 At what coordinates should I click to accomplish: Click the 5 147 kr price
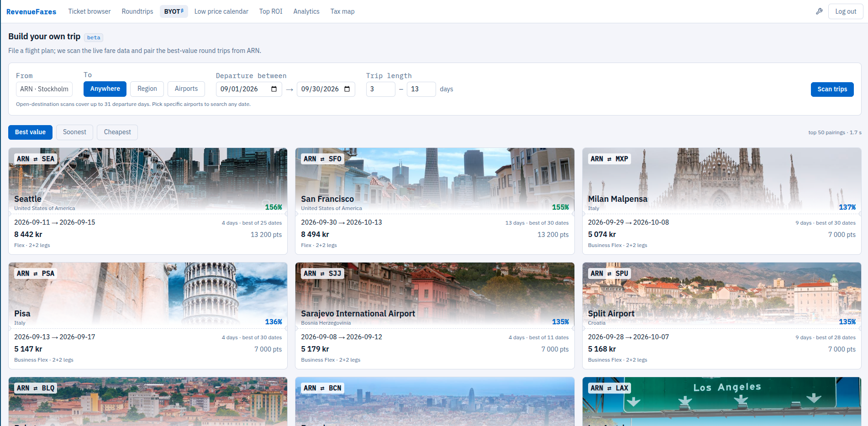pos(28,349)
